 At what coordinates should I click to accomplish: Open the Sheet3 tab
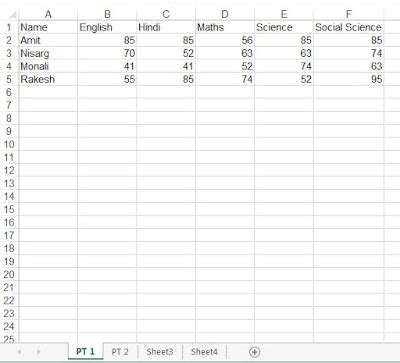click(160, 352)
